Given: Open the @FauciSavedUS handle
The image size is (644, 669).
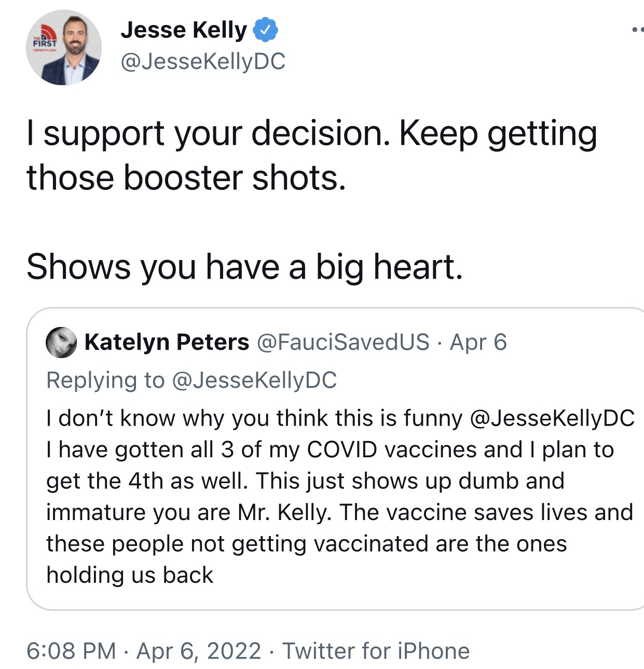Looking at the screenshot, I should 344,342.
